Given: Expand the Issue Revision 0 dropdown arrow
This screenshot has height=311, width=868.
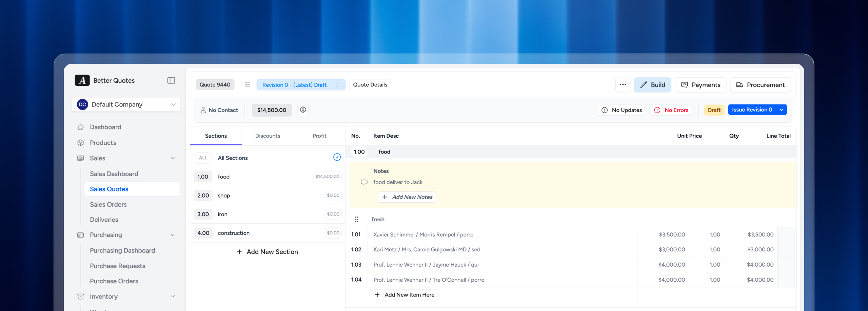Looking at the screenshot, I should click(781, 110).
